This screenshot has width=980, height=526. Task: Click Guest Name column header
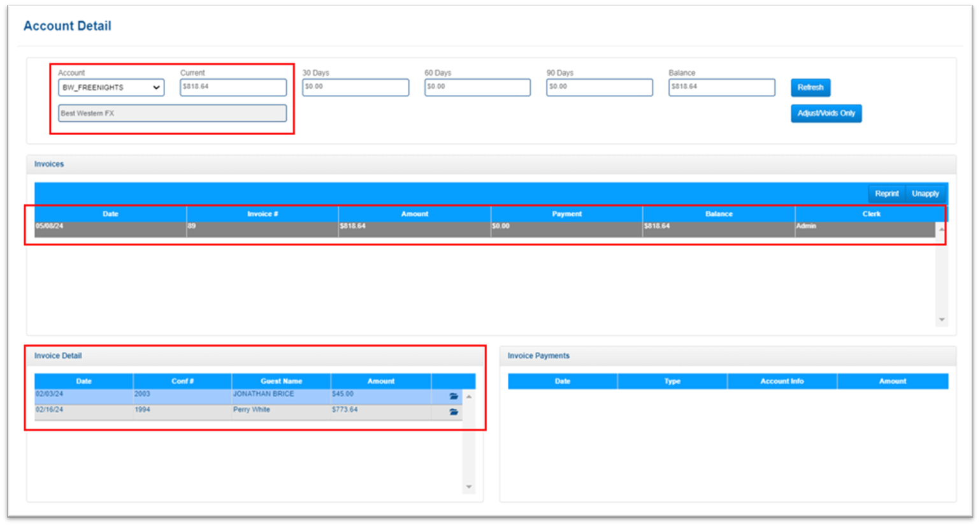281,381
